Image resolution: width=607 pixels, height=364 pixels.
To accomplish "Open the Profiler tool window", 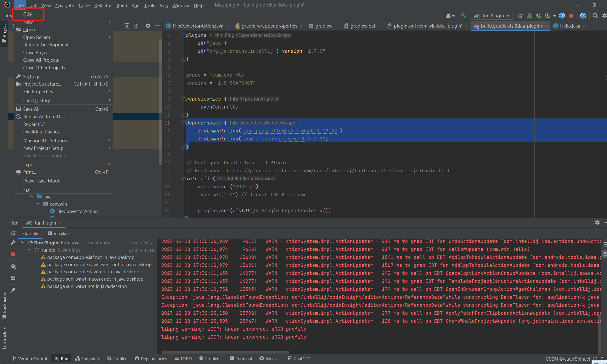I will [117, 359].
